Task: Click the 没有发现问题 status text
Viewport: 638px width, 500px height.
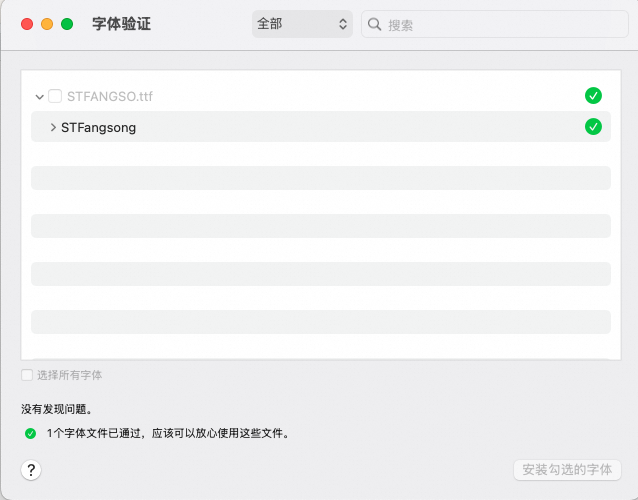Action: (x=57, y=409)
